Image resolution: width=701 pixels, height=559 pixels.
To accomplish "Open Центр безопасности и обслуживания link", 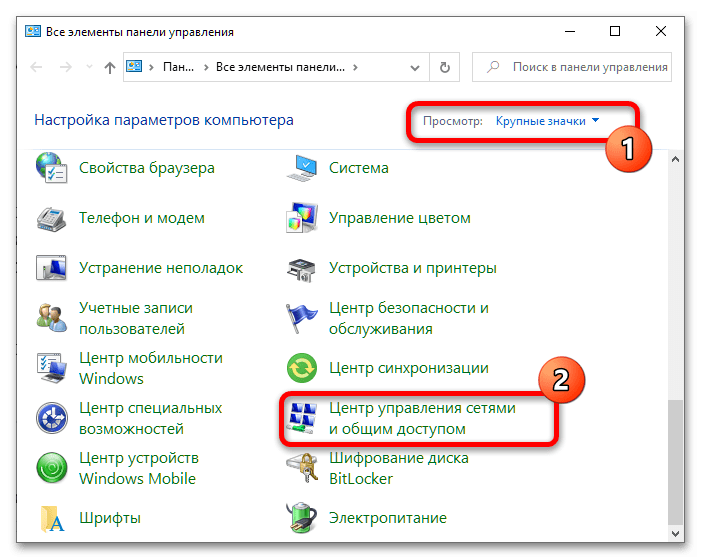I will 409,318.
